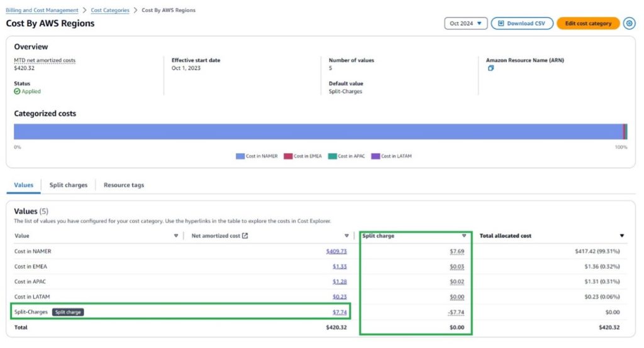This screenshot has height=348, width=644.
Task: Open the $409.73 NAMER cost link
Action: coord(336,251)
